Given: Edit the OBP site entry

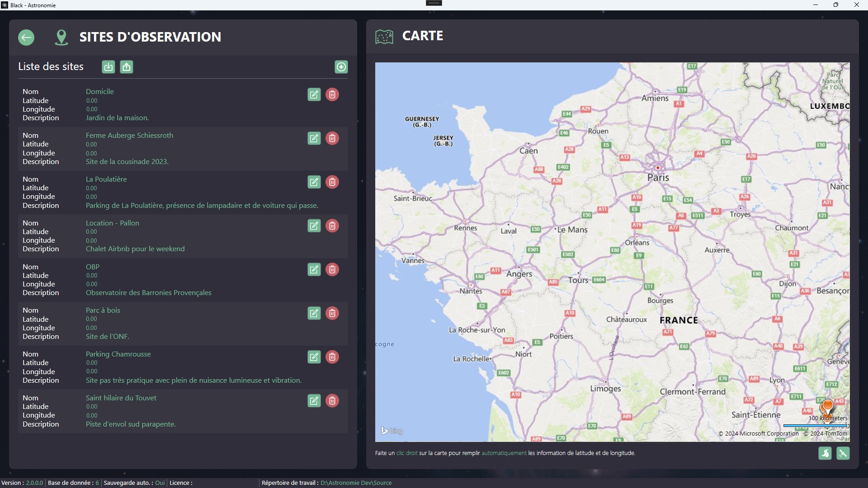Looking at the screenshot, I should (314, 269).
